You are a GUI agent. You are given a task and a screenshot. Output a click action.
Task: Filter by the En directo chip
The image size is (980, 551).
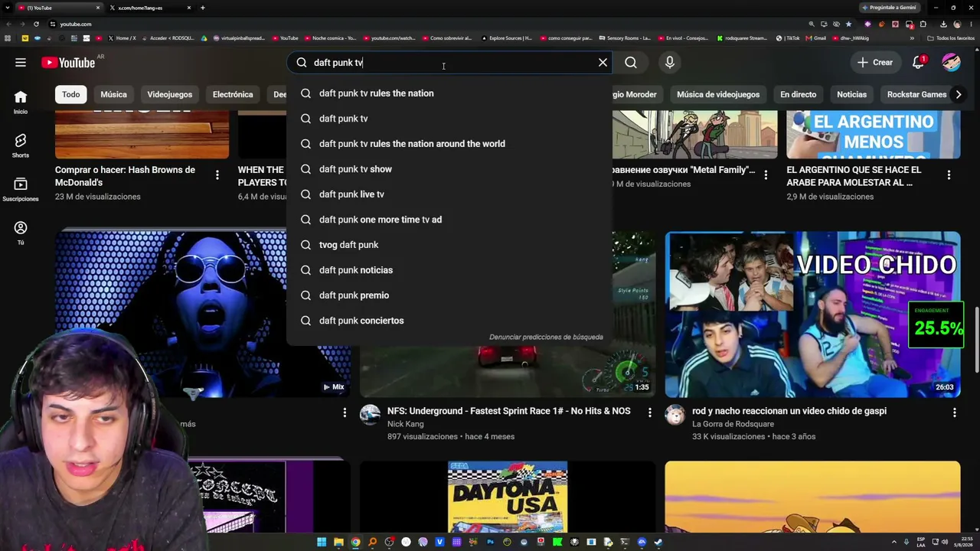point(798,94)
